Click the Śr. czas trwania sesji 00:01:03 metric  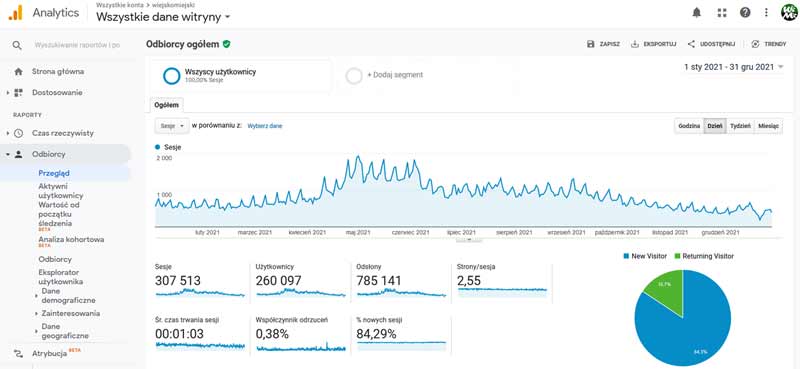(x=199, y=334)
